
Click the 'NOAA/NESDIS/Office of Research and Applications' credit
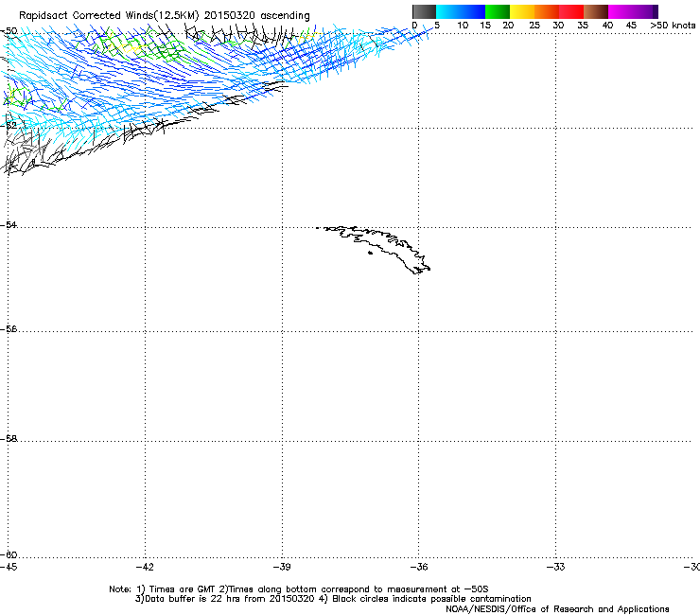tap(557, 609)
